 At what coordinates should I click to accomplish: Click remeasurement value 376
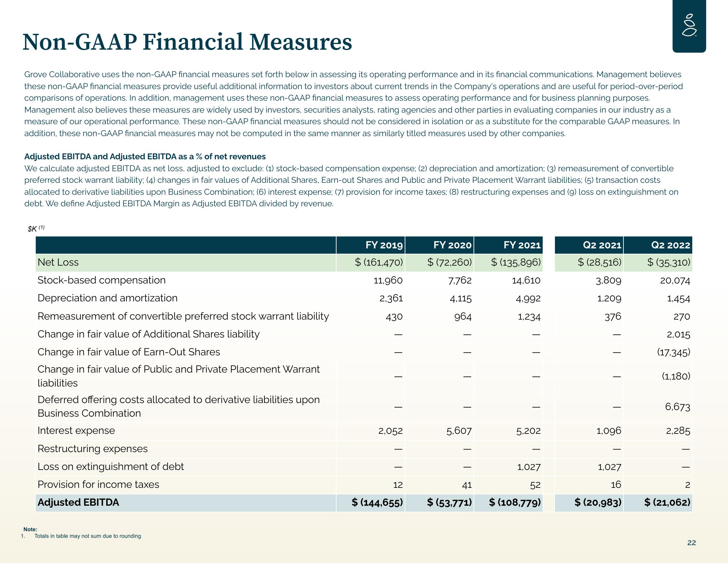click(613, 317)
